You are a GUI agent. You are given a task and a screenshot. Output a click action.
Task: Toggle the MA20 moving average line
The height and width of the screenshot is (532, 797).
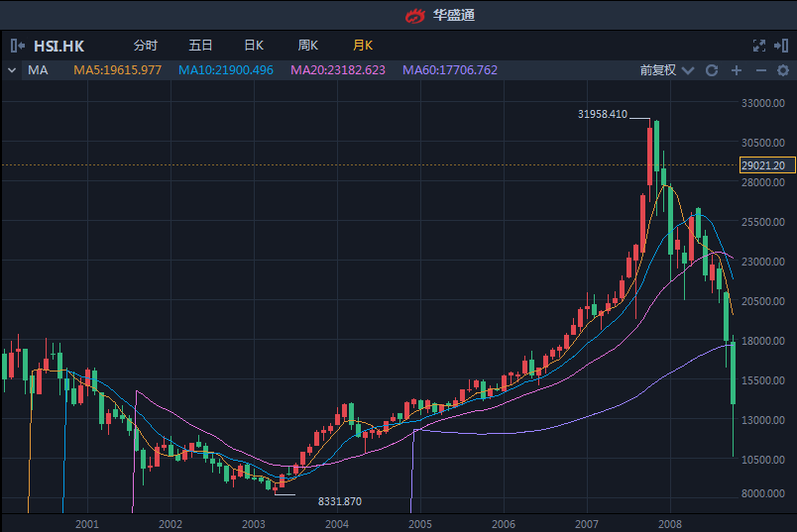(x=337, y=70)
